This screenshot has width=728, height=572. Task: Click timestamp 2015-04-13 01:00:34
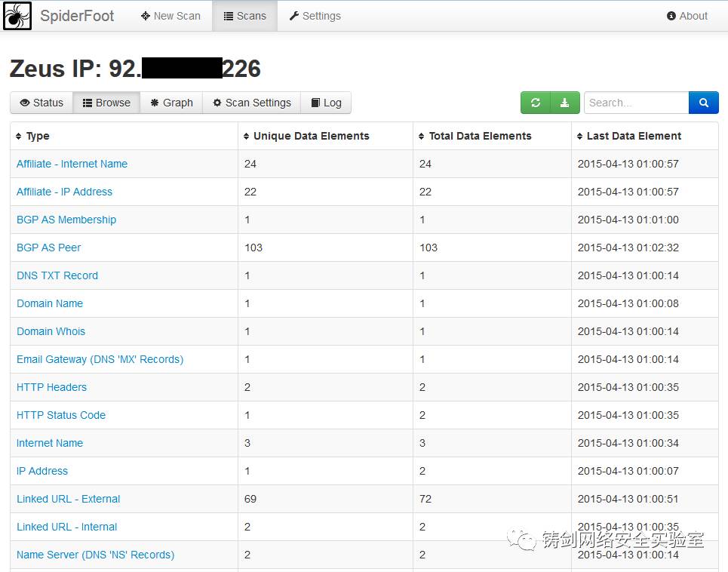628,443
